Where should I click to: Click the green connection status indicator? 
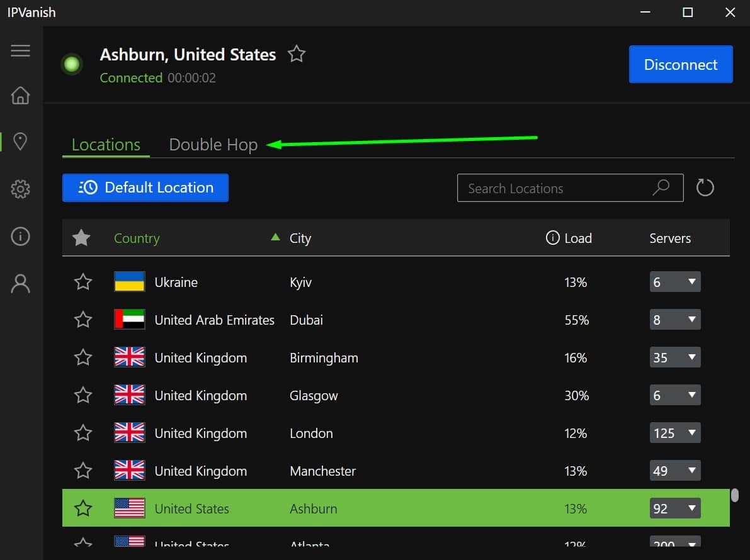72,64
